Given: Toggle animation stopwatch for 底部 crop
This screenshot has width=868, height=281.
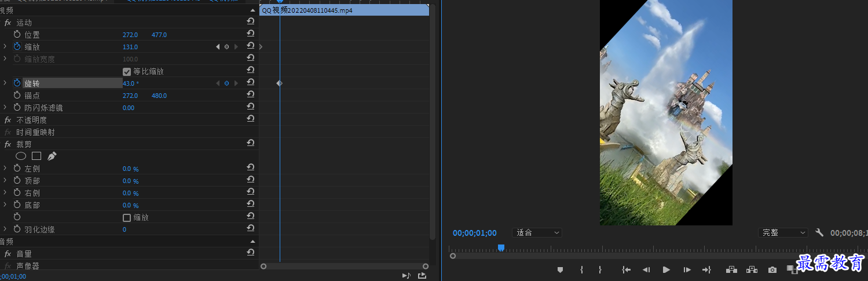Looking at the screenshot, I should [x=17, y=205].
